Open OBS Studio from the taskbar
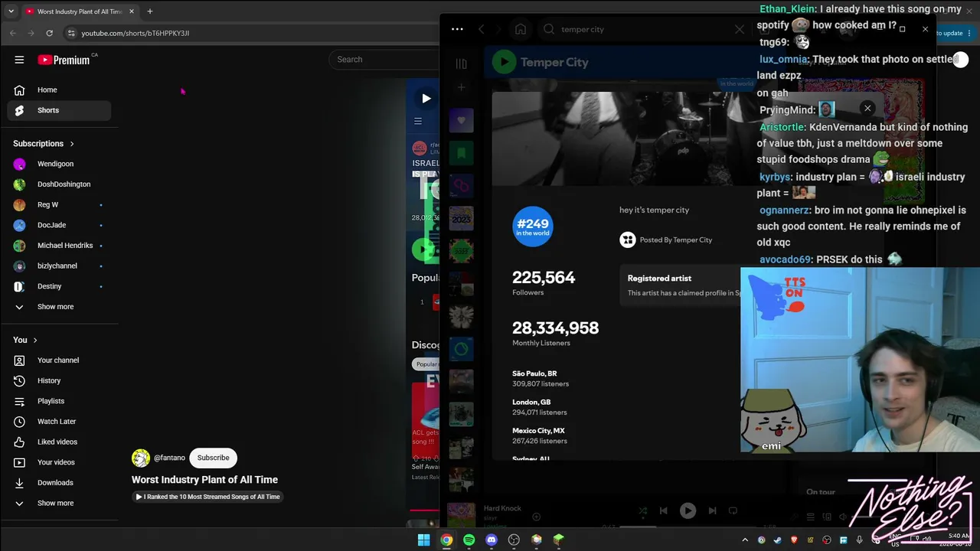 click(x=514, y=540)
